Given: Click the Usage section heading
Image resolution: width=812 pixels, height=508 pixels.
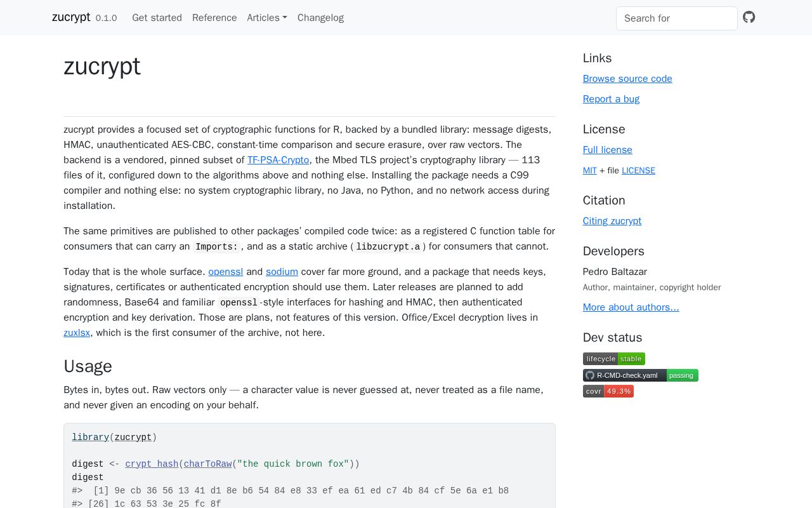Looking at the screenshot, I should (x=88, y=366).
